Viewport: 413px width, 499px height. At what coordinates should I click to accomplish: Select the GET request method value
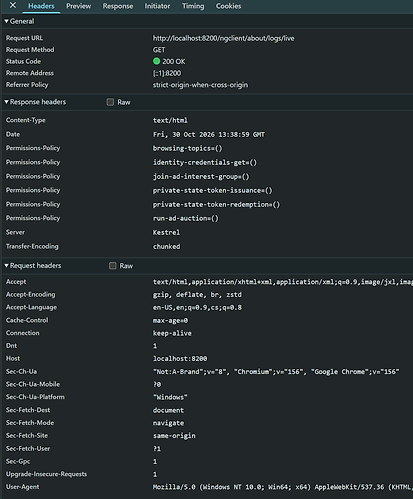[x=159, y=50]
